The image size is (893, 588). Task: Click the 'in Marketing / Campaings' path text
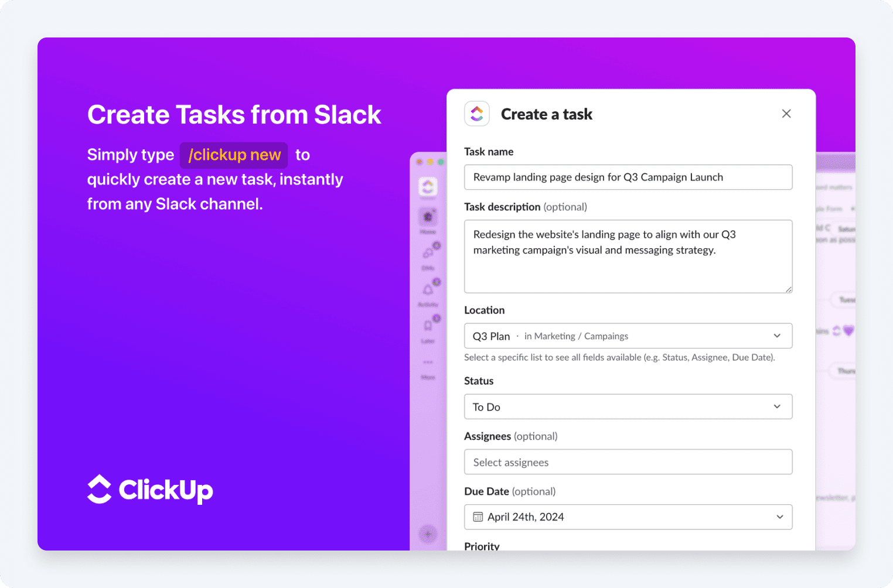576,336
